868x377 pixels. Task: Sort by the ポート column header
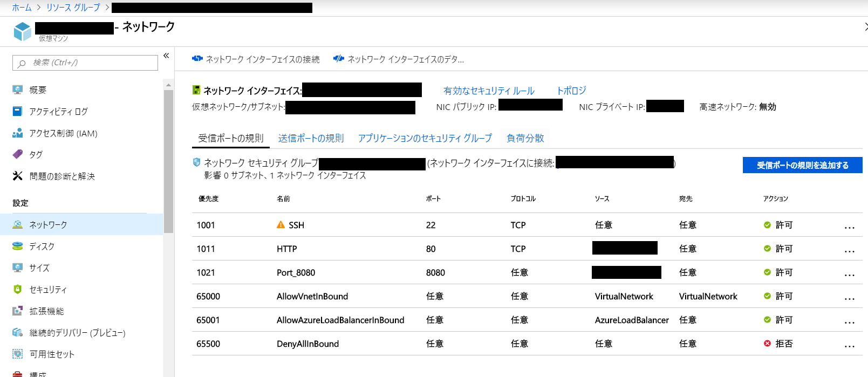pyautogui.click(x=433, y=198)
